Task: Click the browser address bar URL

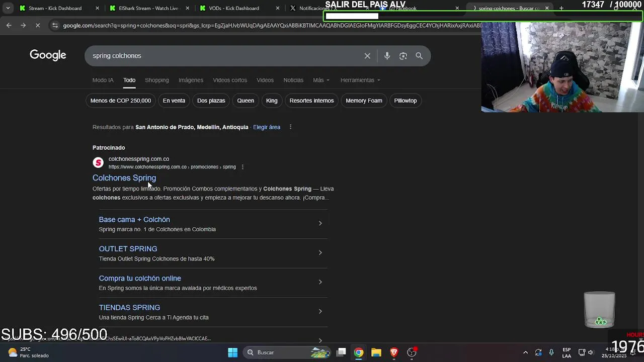Action: (x=272, y=26)
